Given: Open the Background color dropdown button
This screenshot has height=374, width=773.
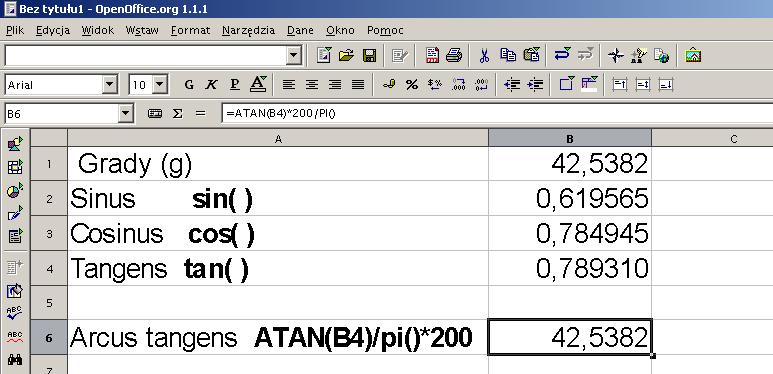Looking at the screenshot, I should click(x=589, y=85).
